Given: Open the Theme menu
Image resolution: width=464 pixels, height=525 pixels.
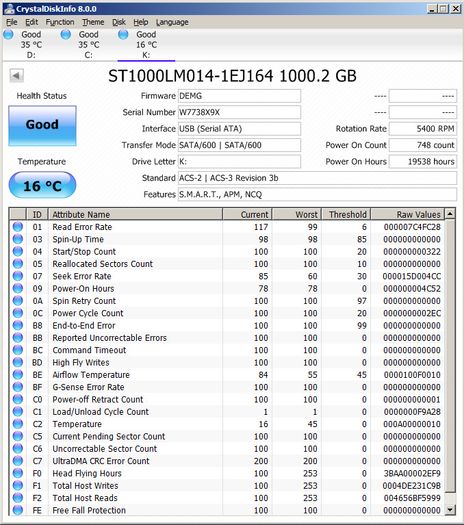Looking at the screenshot, I should (x=93, y=22).
